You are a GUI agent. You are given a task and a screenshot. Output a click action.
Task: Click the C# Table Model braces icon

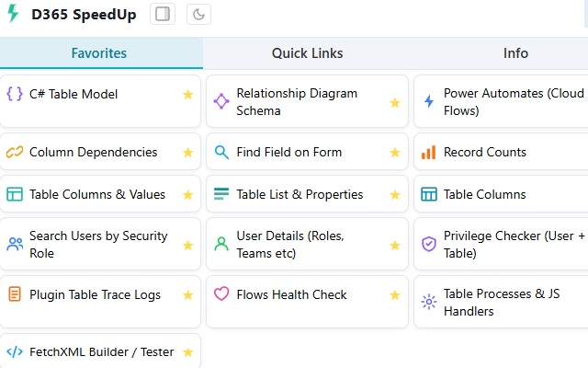click(15, 94)
